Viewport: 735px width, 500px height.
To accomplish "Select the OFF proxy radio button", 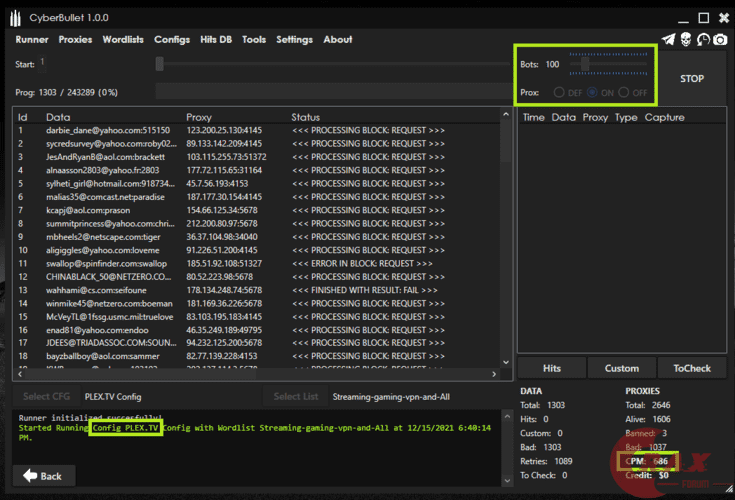I will pyautogui.click(x=625, y=93).
